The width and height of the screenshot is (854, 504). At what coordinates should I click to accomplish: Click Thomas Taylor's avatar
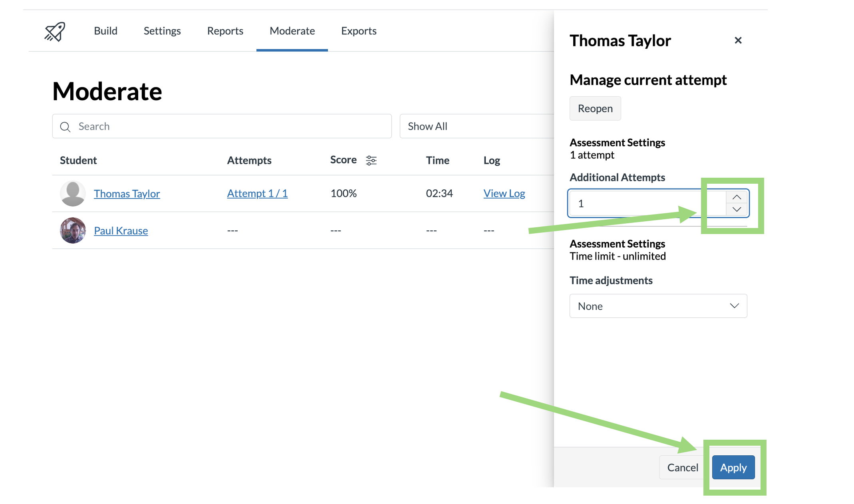(x=73, y=194)
